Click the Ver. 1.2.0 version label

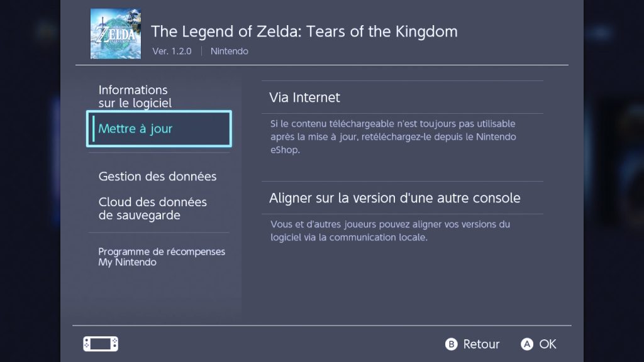pos(172,52)
